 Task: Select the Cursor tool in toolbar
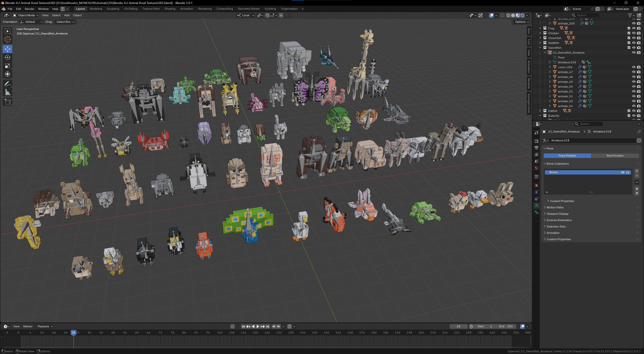pos(8,40)
